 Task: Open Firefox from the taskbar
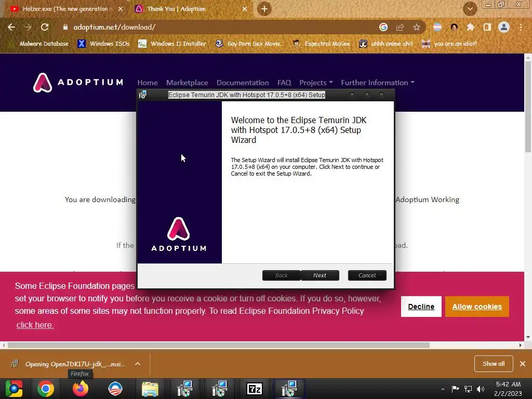(x=81, y=389)
